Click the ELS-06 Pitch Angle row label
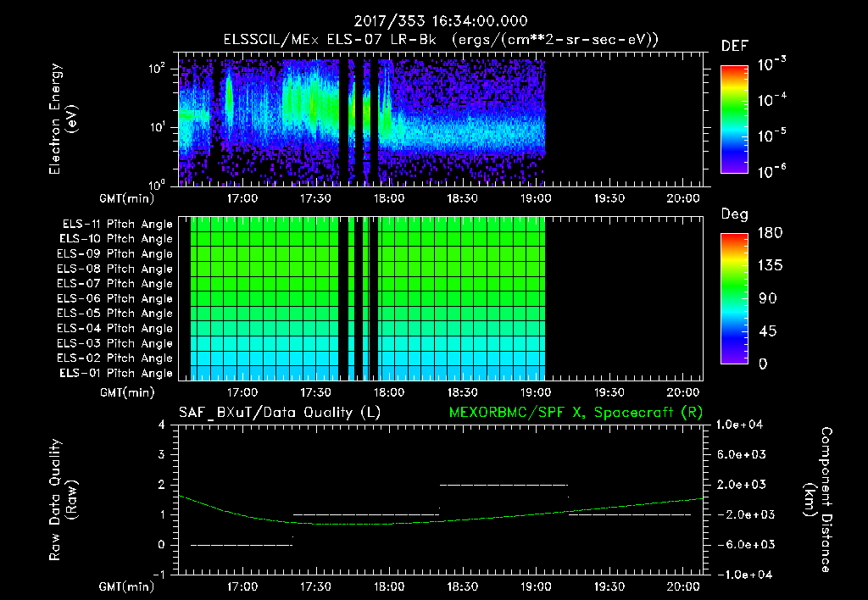Viewport: 868px width, 600px height. (x=115, y=298)
